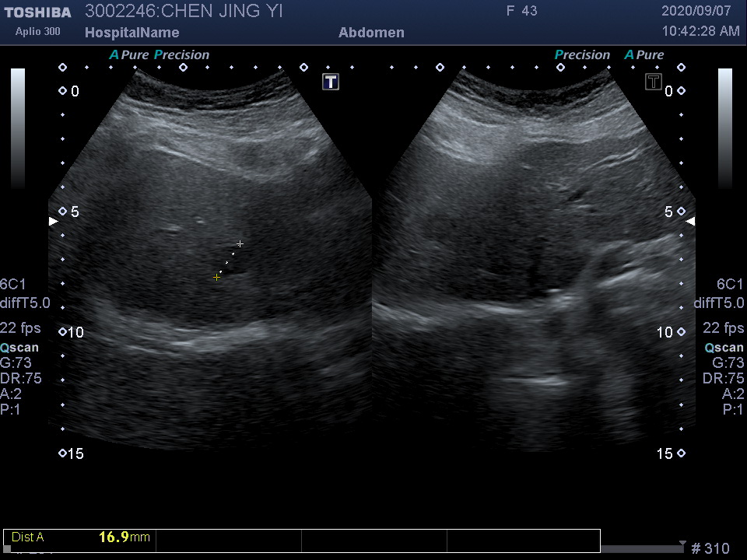
Task: Click the Aplio 300 model label
Action: tap(37, 31)
